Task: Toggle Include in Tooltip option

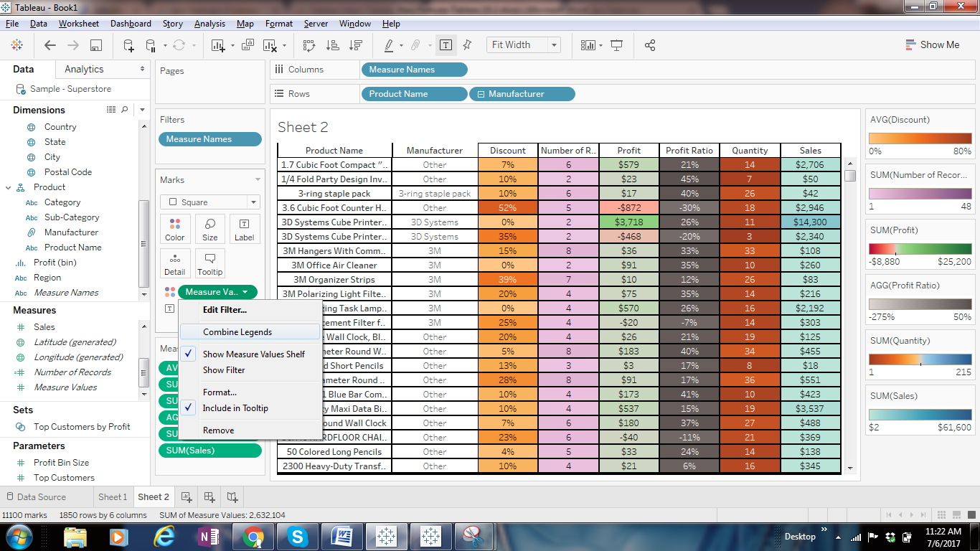Action: [235, 408]
